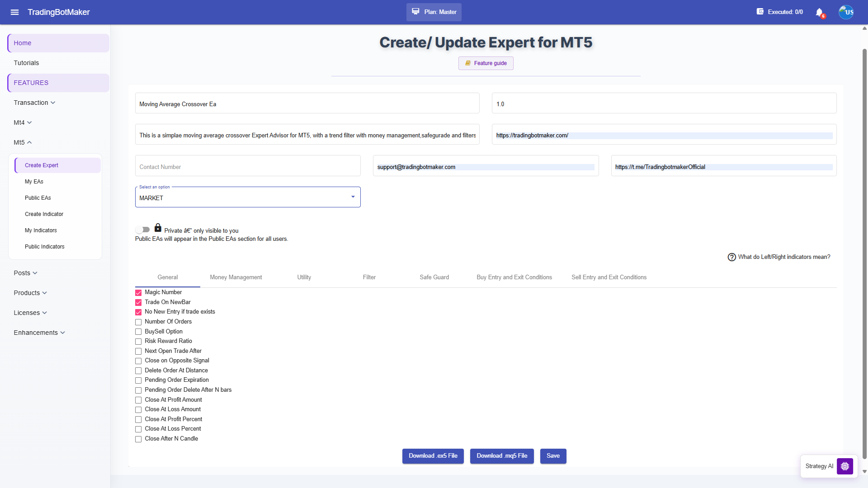Open Sell Entry and Exit Conditions tab
The width and height of the screenshot is (868, 488).
point(609,277)
